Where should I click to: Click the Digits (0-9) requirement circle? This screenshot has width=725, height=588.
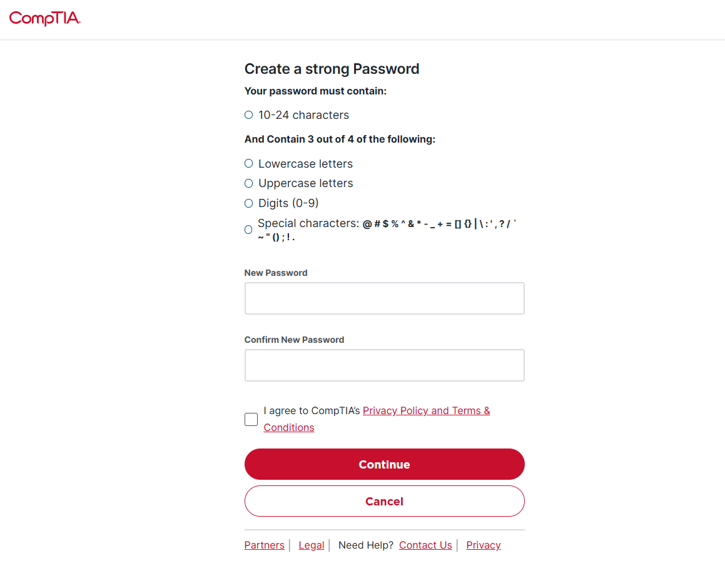248,203
